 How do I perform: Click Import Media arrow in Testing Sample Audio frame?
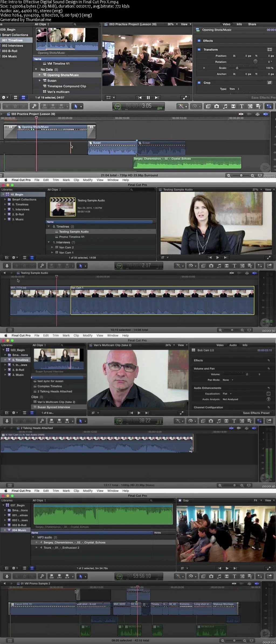click(x=7, y=266)
